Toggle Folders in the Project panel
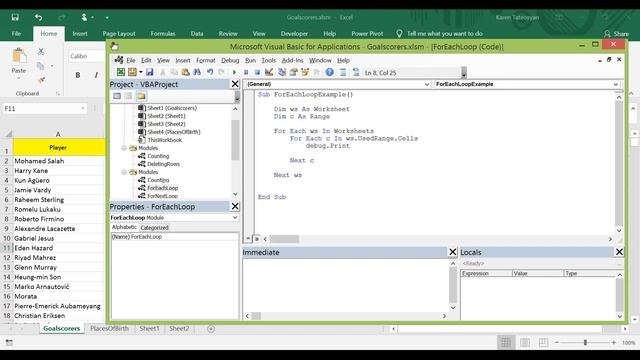Viewport: 640px width, 360px height. point(141,96)
